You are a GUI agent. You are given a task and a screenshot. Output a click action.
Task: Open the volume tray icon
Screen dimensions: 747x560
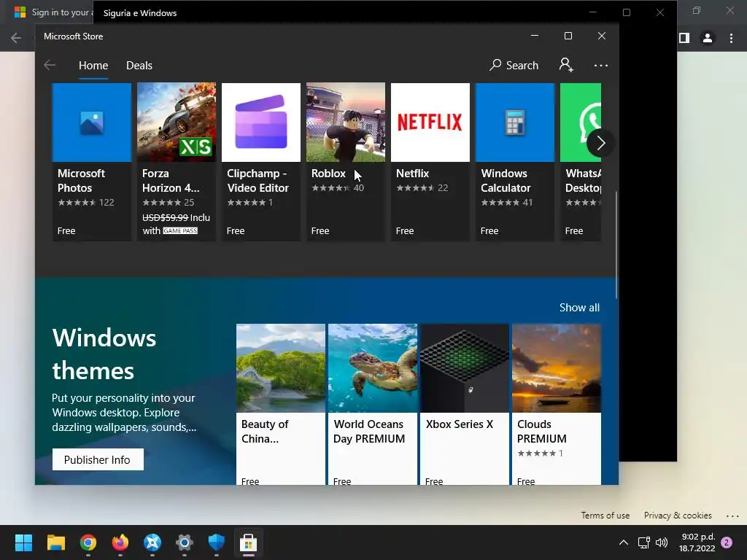point(662,542)
